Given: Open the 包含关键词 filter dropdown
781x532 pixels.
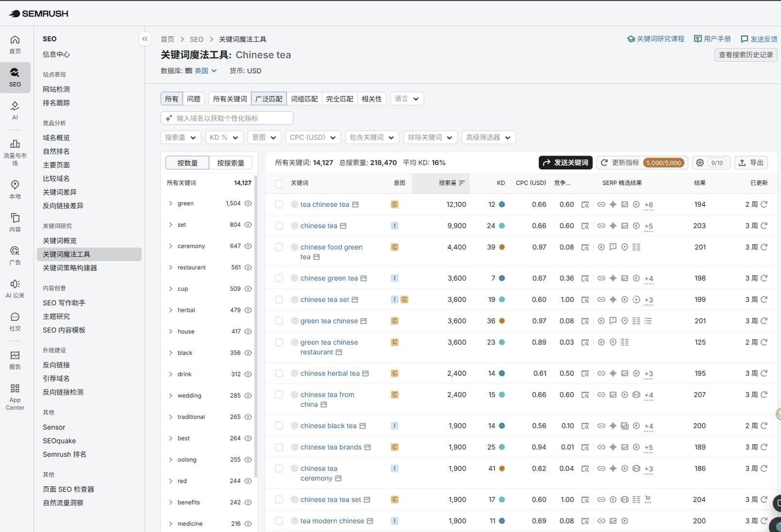Looking at the screenshot, I should click(x=372, y=137).
